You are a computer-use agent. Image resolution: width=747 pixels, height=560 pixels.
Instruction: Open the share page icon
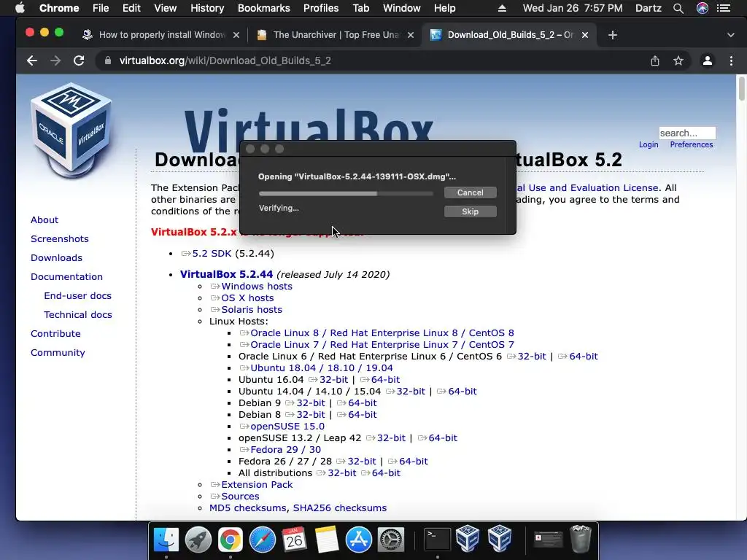(x=655, y=61)
